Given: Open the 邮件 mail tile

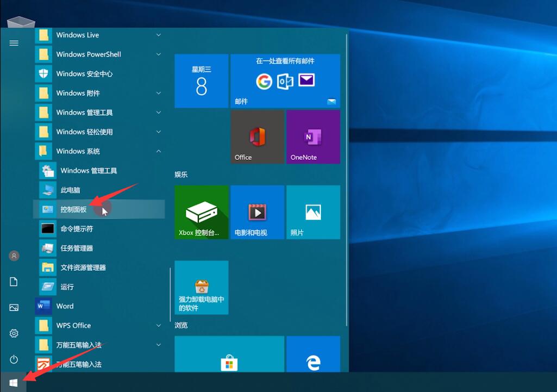Looking at the screenshot, I should [285, 81].
